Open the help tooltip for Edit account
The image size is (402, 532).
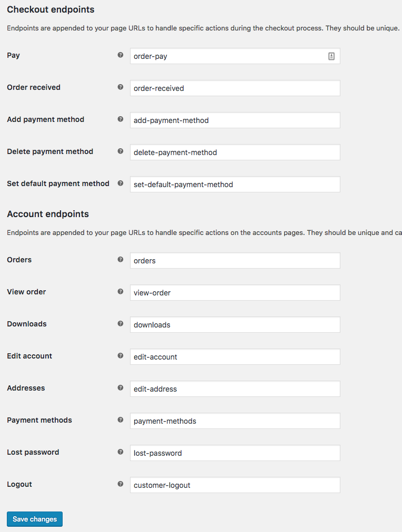pyautogui.click(x=120, y=356)
